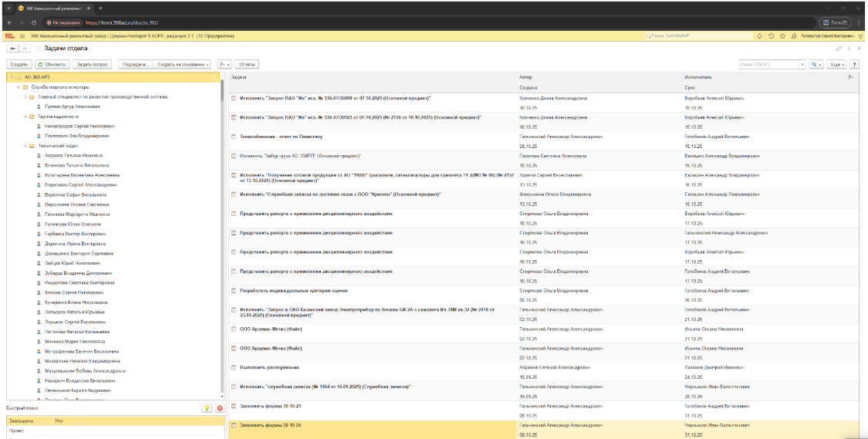Screen dimensions: 868x439
Task: Click the Создать button
Action: [x=20, y=64]
